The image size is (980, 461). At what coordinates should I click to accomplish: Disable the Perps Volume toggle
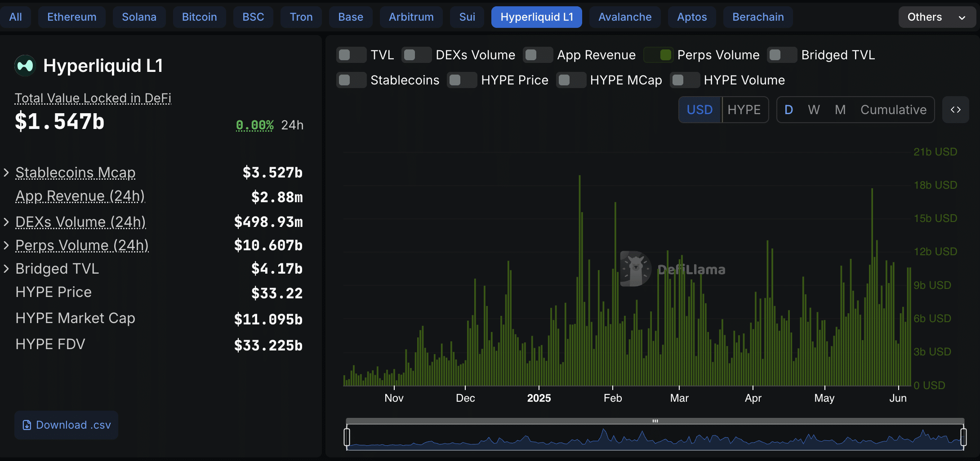coord(659,55)
